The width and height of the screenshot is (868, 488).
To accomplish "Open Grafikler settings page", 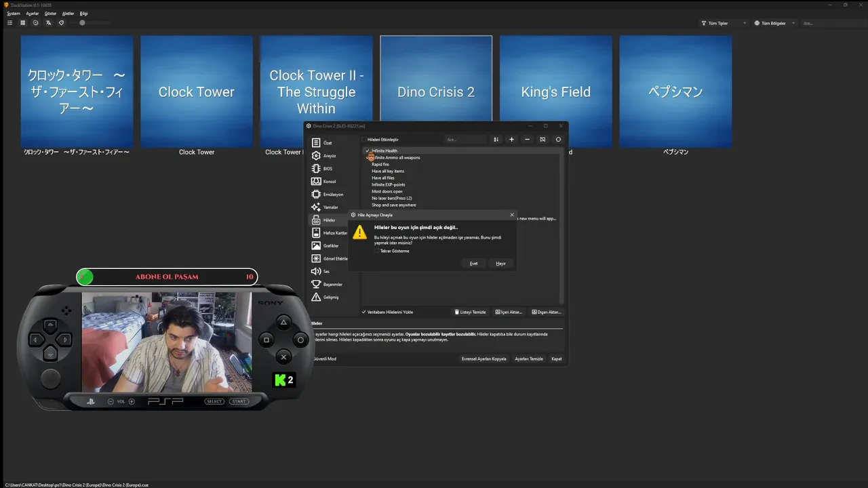I will click(330, 246).
